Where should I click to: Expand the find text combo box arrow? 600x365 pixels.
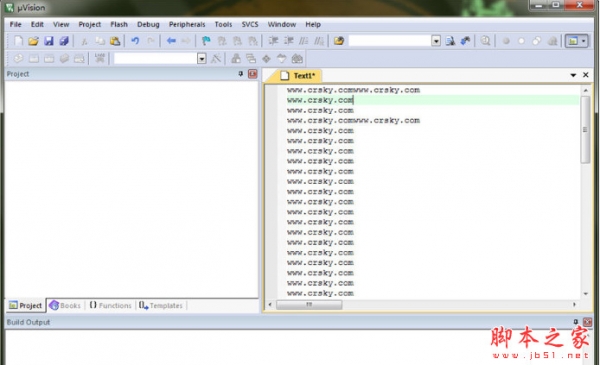[x=436, y=41]
